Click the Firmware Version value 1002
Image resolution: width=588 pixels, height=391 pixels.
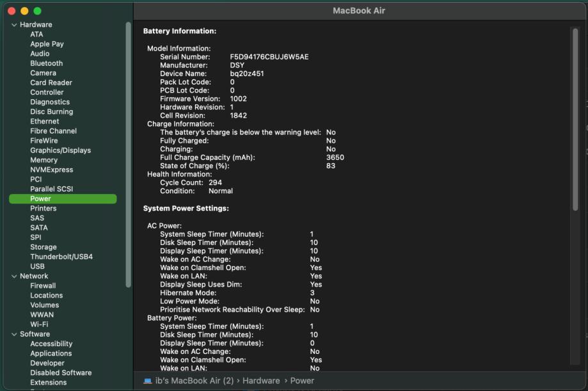[239, 99]
